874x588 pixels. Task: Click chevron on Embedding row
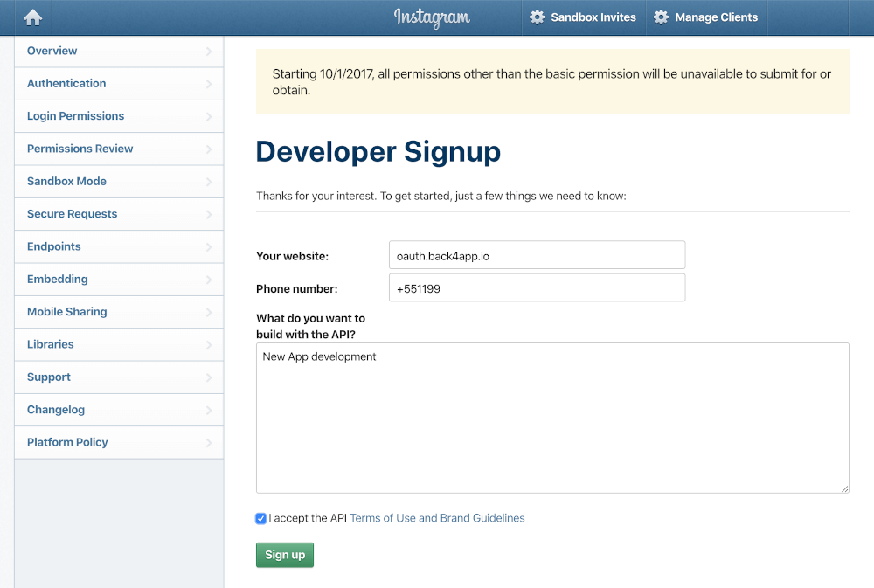click(209, 280)
